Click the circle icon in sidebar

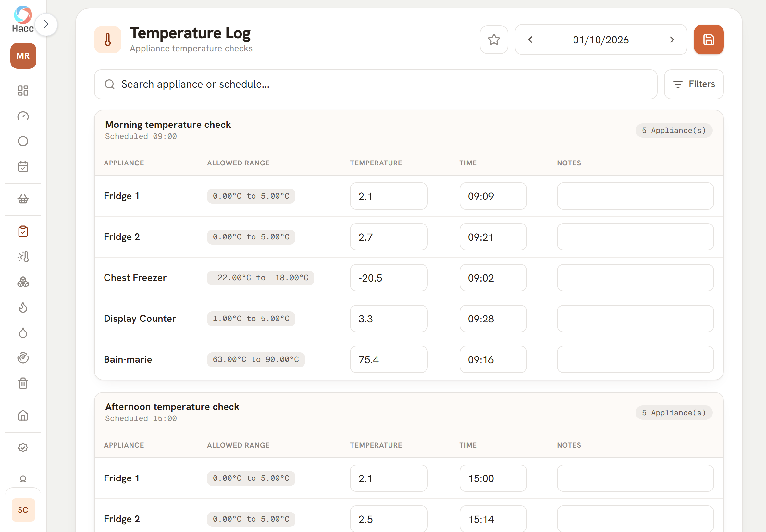click(x=23, y=141)
